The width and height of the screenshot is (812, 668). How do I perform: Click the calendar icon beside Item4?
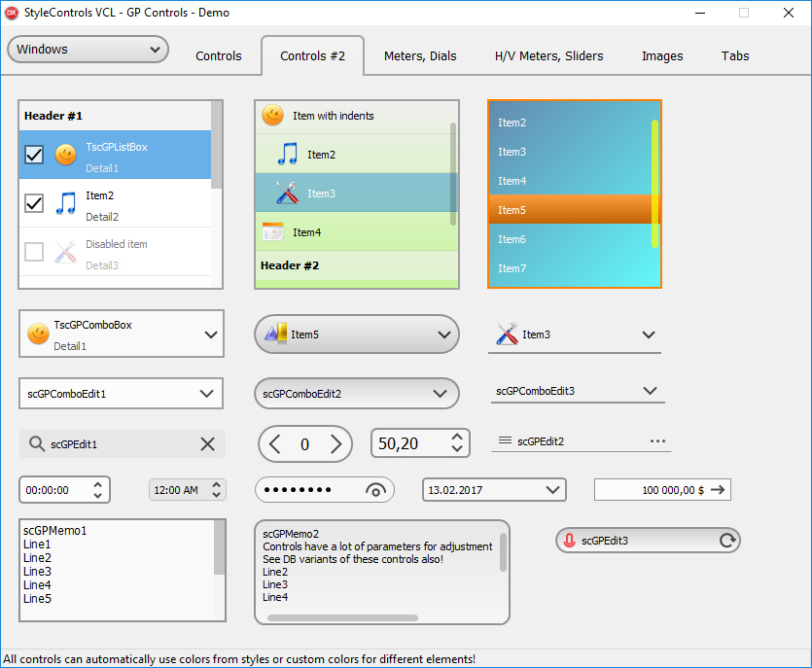point(273,232)
